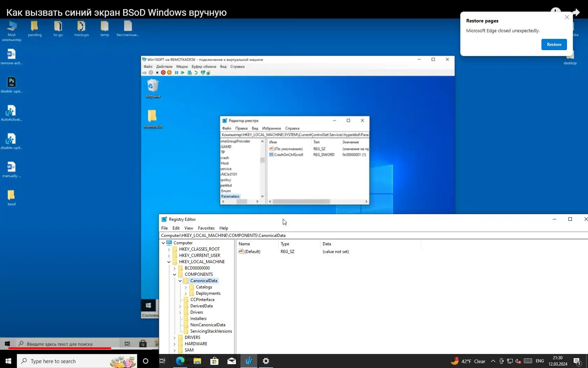The image size is (588, 368).
Task: Open File Explorer from the taskbar
Action: (197, 361)
